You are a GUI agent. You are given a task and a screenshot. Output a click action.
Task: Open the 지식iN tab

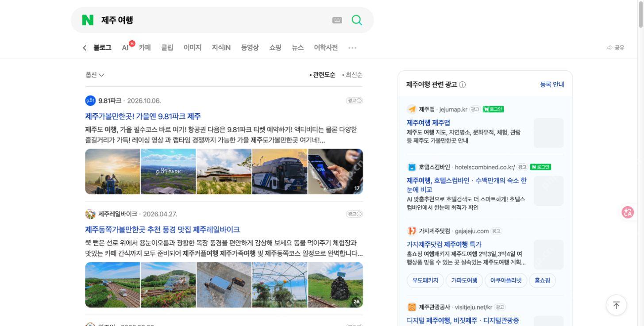click(221, 48)
